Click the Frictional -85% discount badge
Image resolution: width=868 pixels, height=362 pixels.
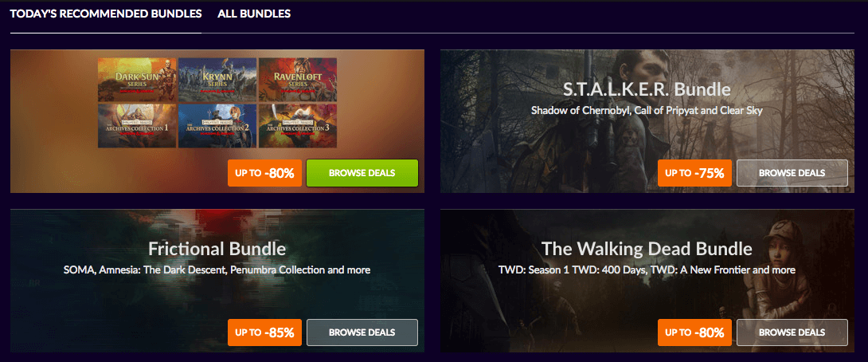coord(264,332)
